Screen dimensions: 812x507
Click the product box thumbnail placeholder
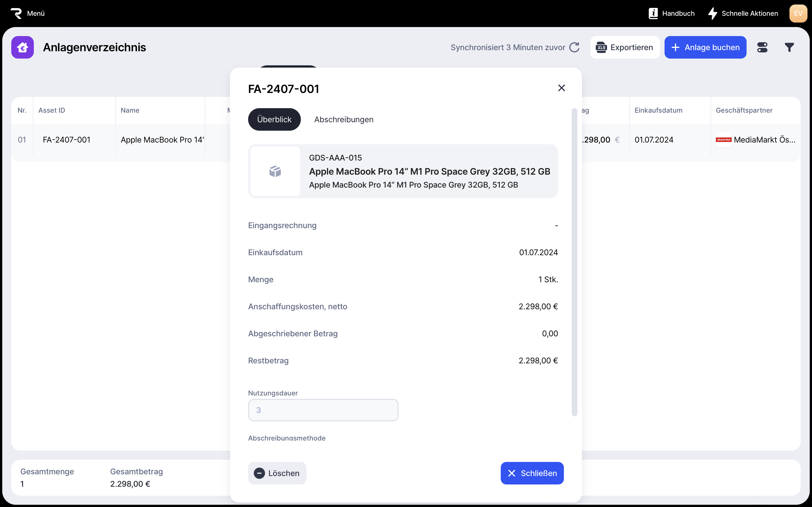pos(275,171)
